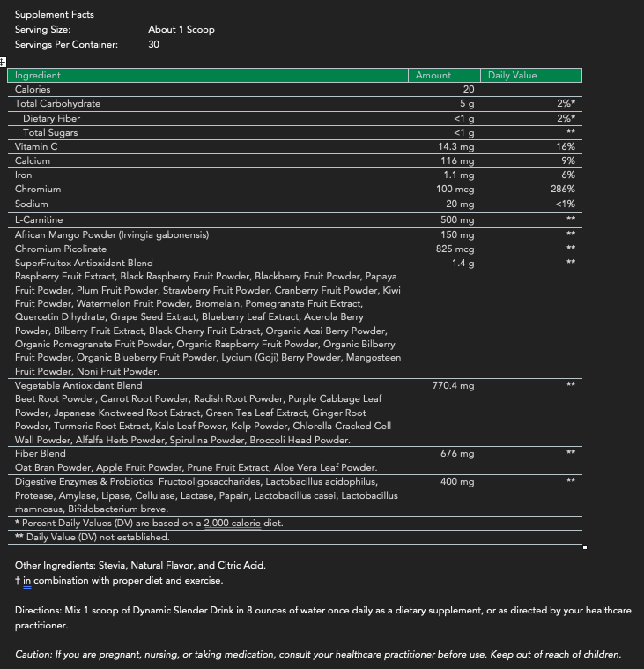Click the Calories row label

pos(33,90)
